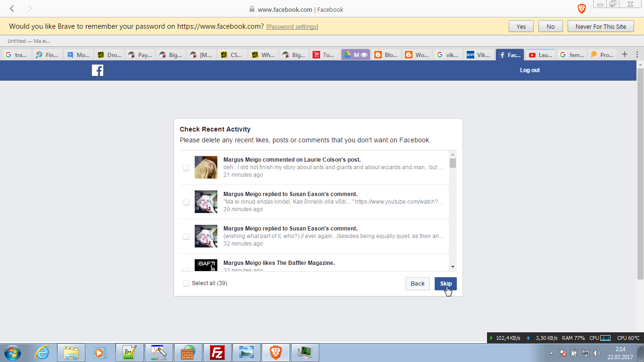Viewport: 644px width, 362px height.
Task: Switch to the Google 'tra...' tab
Action: (17, 55)
